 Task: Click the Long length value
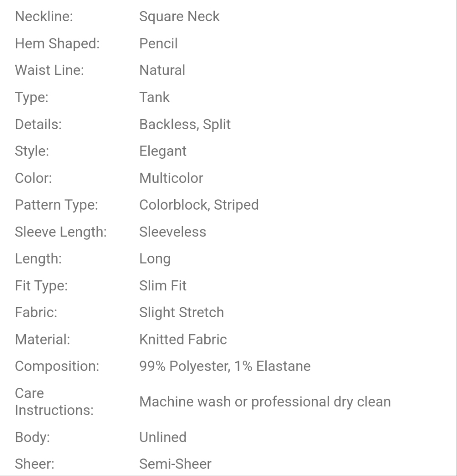pyautogui.click(x=155, y=259)
